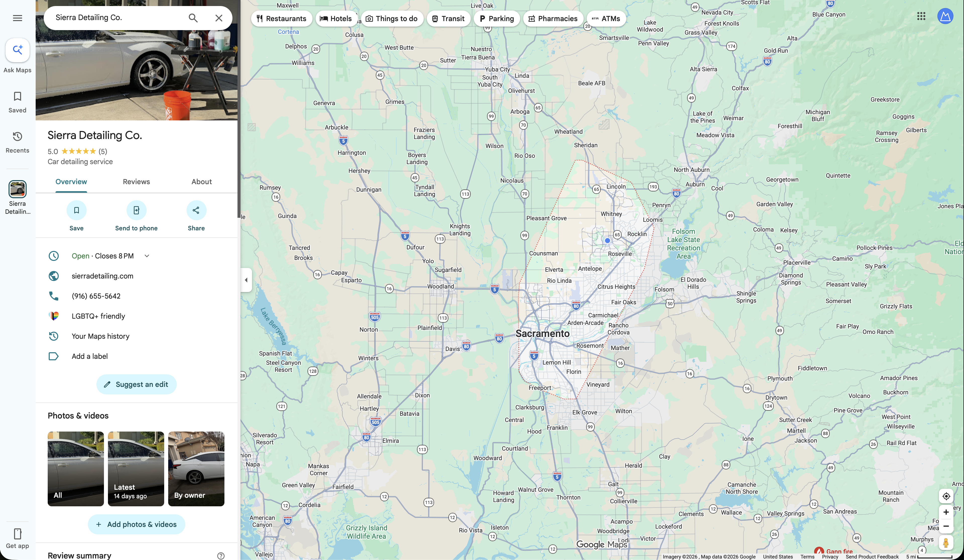Screen dimensions: 964x560
Task: Click the phone call icon
Action: coord(53,296)
